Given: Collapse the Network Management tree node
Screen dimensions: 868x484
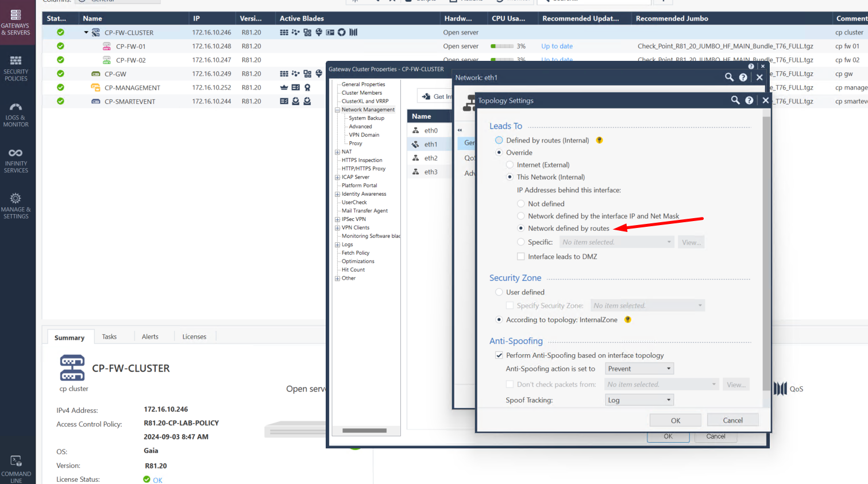Looking at the screenshot, I should point(337,110).
